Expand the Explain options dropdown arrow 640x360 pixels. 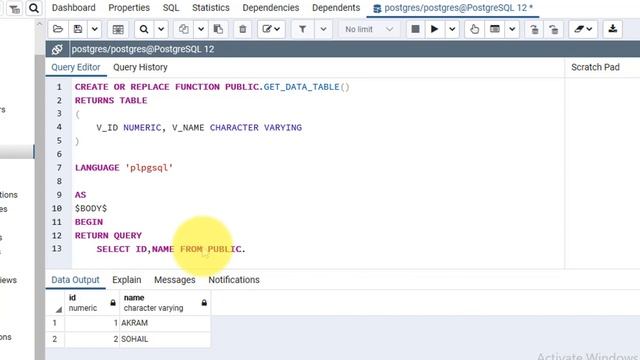click(512, 29)
